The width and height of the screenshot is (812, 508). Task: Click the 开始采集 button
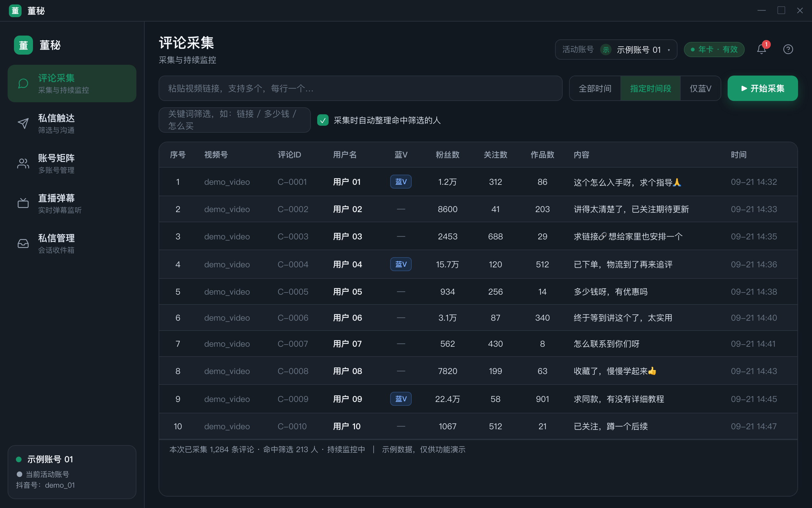[762, 88]
